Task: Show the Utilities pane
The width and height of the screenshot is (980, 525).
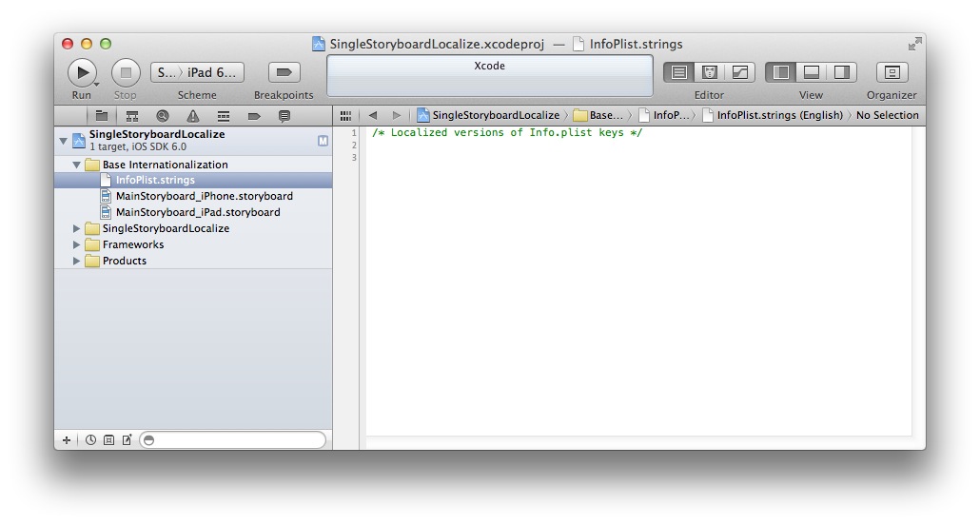Action: point(842,72)
